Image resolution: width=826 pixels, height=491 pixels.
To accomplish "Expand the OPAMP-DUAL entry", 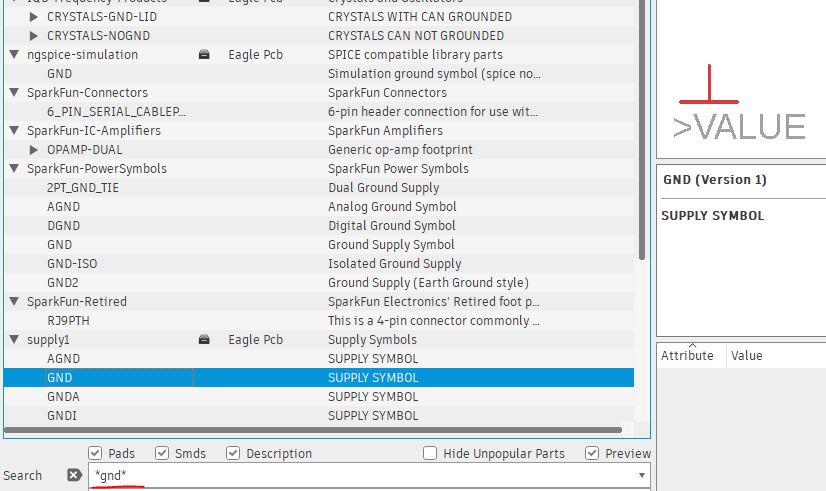I will [33, 150].
